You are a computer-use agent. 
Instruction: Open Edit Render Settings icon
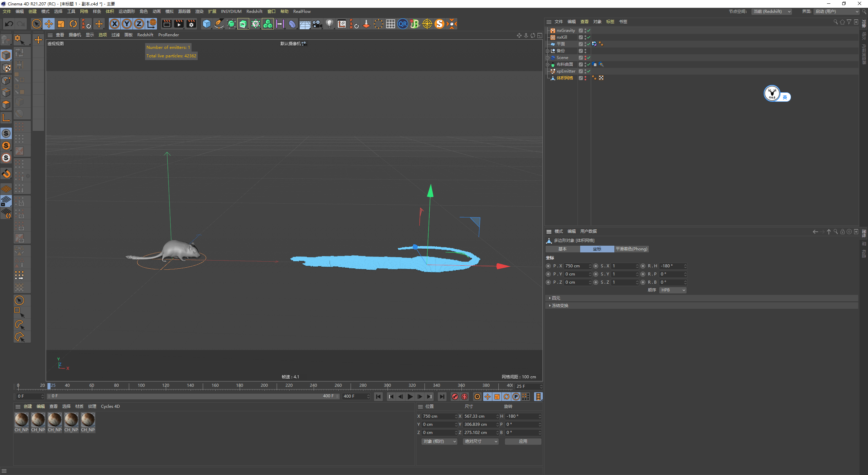click(191, 24)
